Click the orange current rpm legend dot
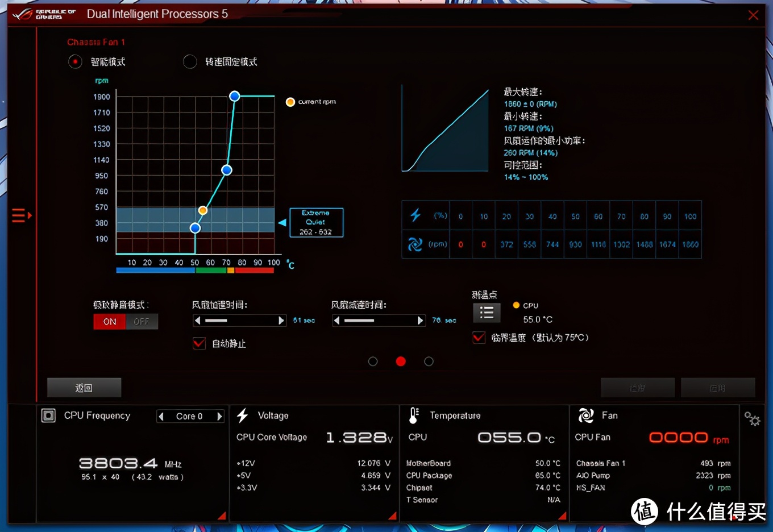 pos(290,102)
